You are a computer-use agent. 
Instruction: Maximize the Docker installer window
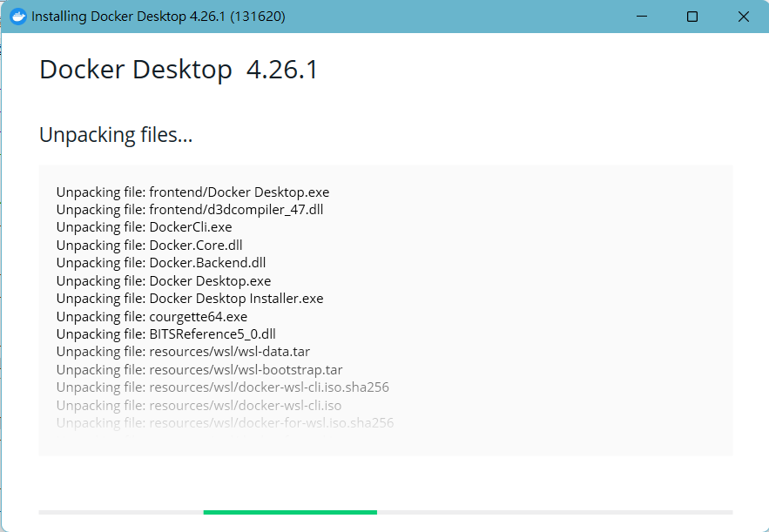coord(692,17)
